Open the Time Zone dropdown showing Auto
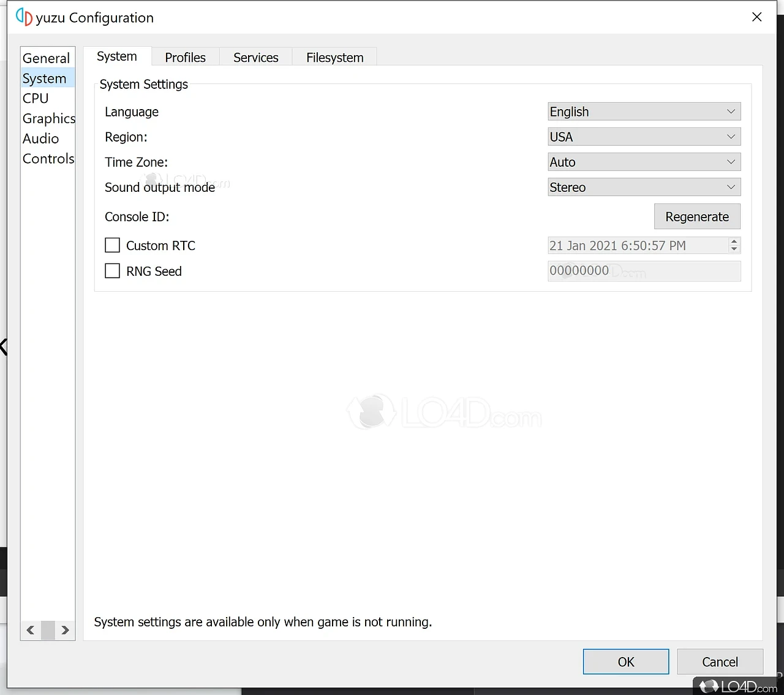 [x=644, y=162]
